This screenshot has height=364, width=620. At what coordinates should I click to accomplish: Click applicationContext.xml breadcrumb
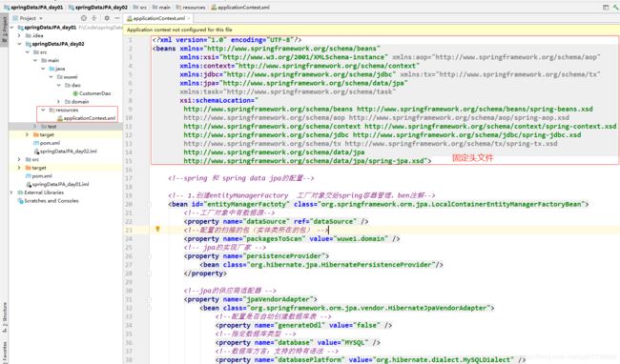pos(240,7)
